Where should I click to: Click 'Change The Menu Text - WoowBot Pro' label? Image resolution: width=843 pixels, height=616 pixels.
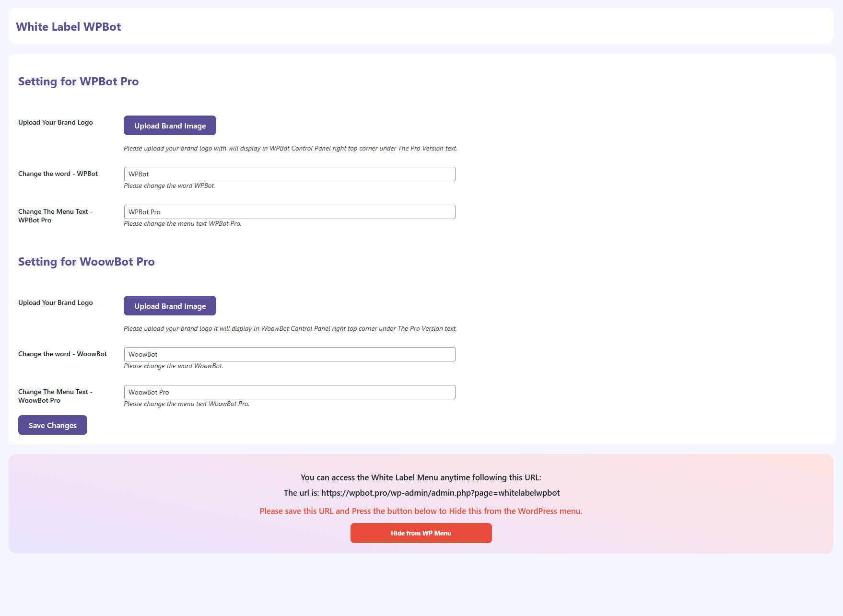(55, 396)
